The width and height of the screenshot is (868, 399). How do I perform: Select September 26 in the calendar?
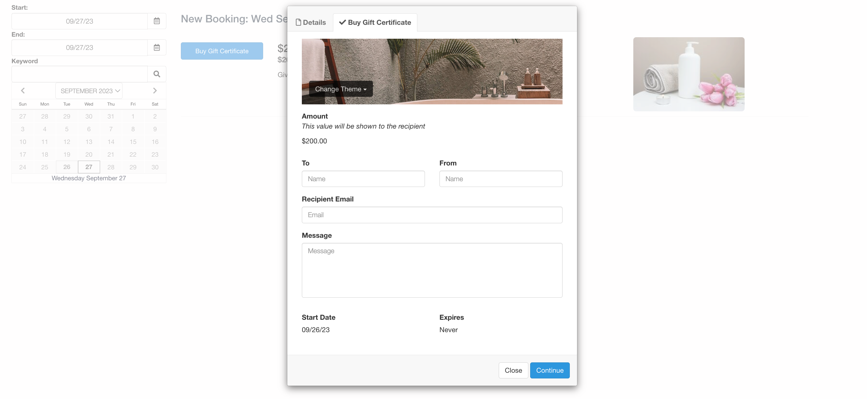67,167
